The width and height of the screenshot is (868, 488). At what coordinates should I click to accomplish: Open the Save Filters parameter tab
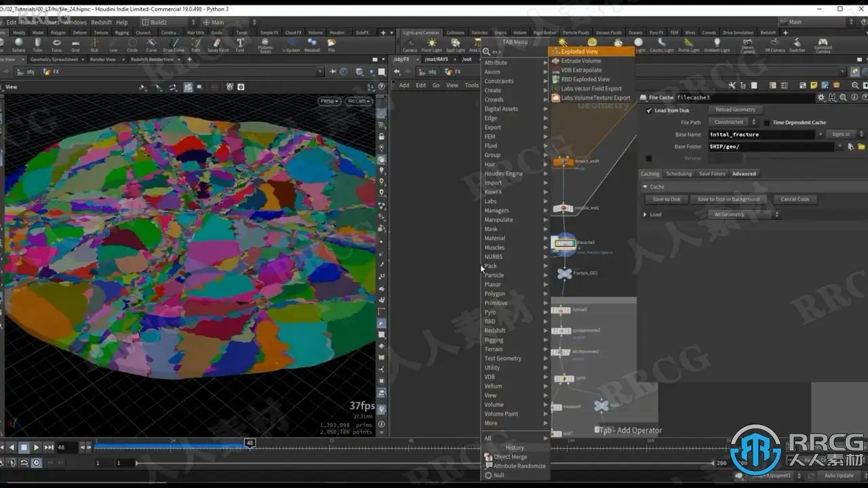tap(712, 174)
